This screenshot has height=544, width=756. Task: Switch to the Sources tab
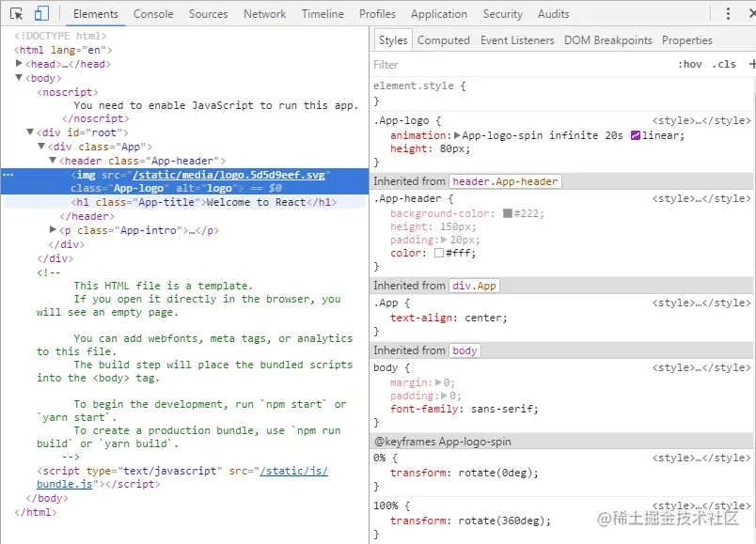pyautogui.click(x=209, y=14)
